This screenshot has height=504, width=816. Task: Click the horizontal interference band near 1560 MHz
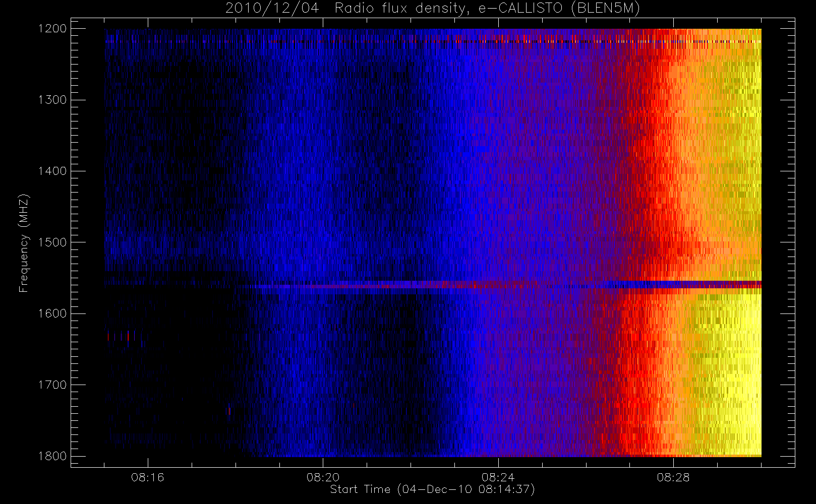(x=433, y=285)
